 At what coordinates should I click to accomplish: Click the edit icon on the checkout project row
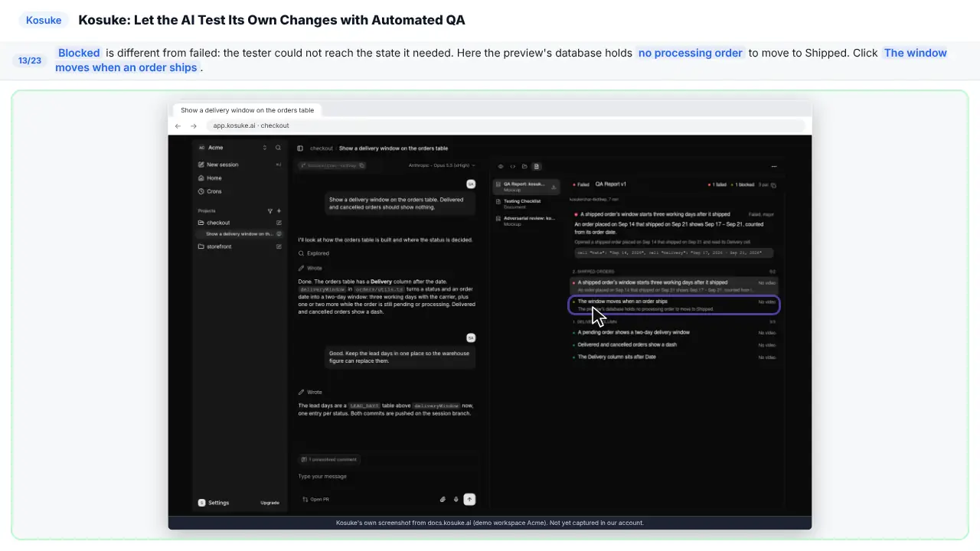pos(279,223)
